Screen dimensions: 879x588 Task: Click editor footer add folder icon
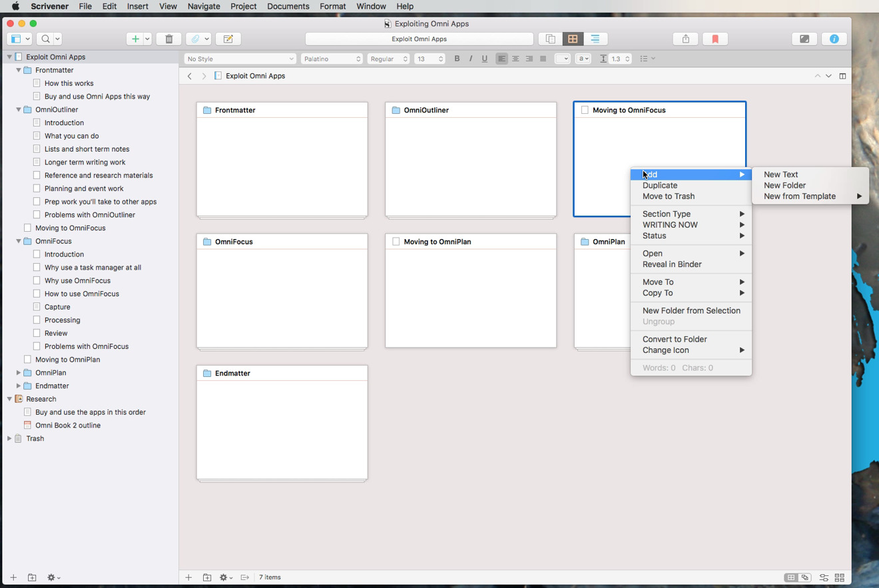coord(207,577)
